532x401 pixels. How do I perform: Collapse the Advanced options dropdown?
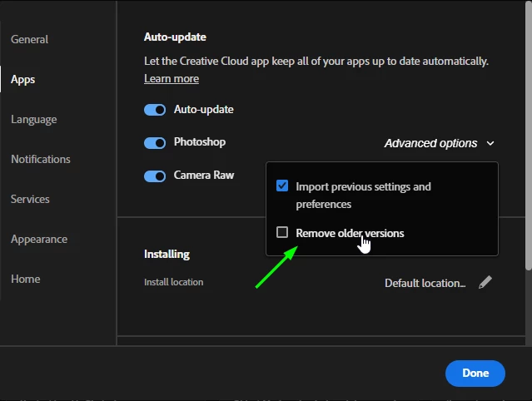point(439,143)
